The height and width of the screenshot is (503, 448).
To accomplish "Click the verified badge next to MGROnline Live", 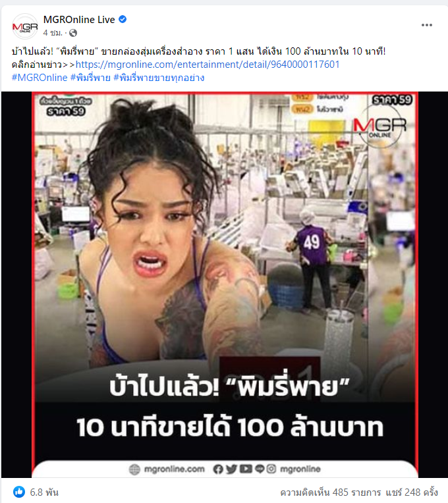I will (x=123, y=19).
